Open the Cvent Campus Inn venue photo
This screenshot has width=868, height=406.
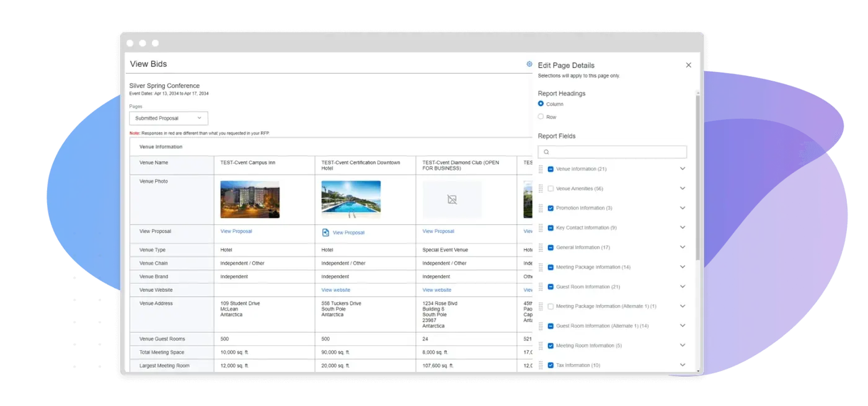pos(250,200)
